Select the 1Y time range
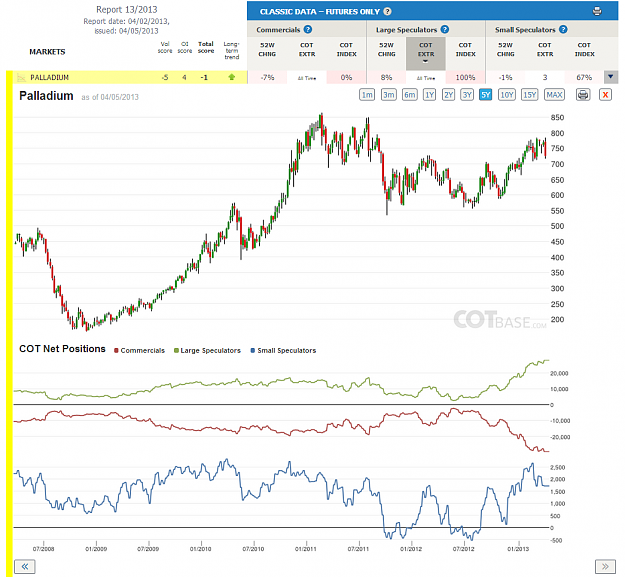Viewport: 625px width, 577px height. (x=429, y=95)
